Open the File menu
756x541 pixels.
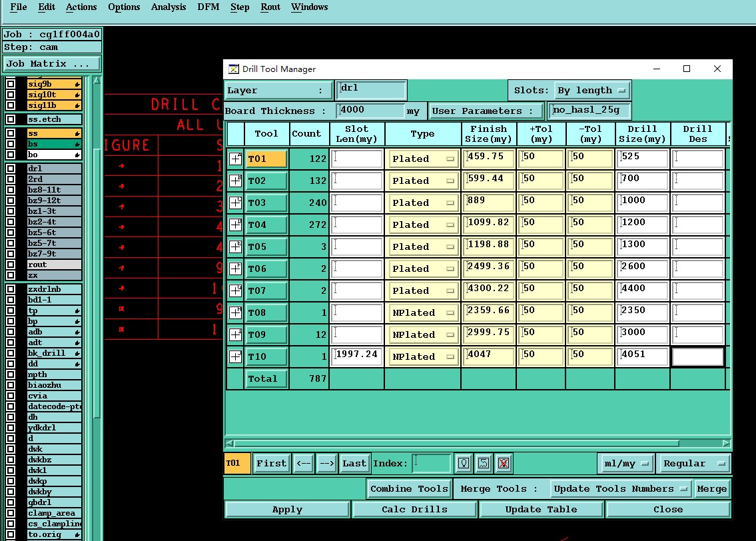point(19,7)
